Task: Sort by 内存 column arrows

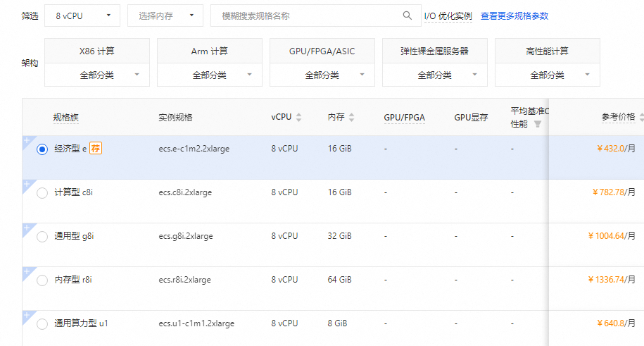Action: click(351, 117)
